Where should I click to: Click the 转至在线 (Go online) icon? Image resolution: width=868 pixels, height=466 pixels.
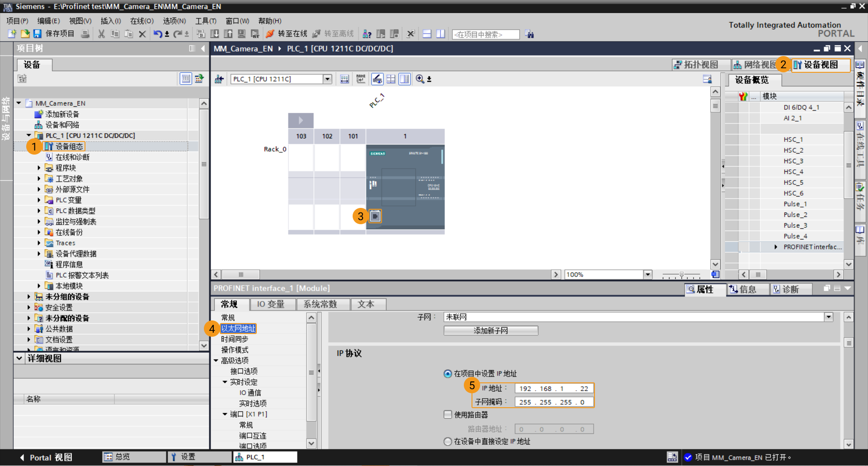click(x=270, y=33)
